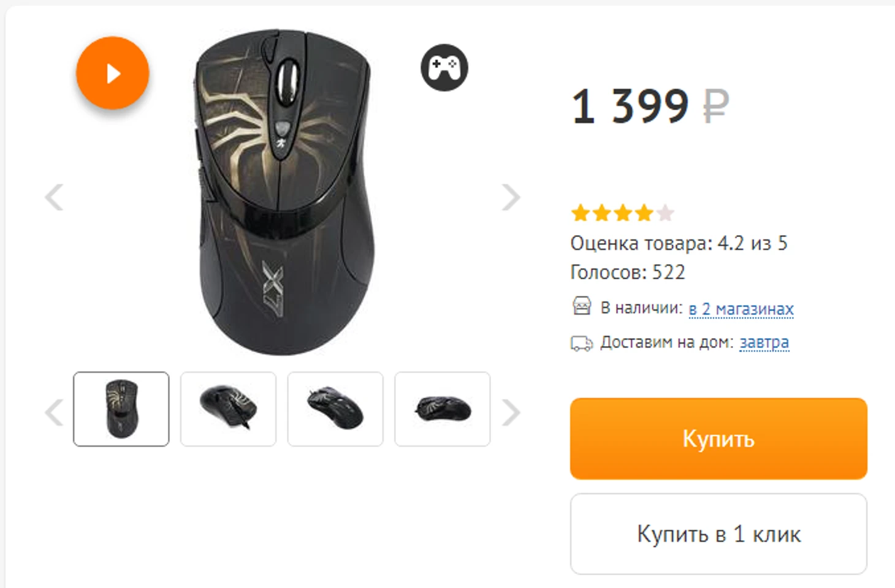Click the store icon beside "В наличии"
The image size is (895, 588).
coord(582,306)
